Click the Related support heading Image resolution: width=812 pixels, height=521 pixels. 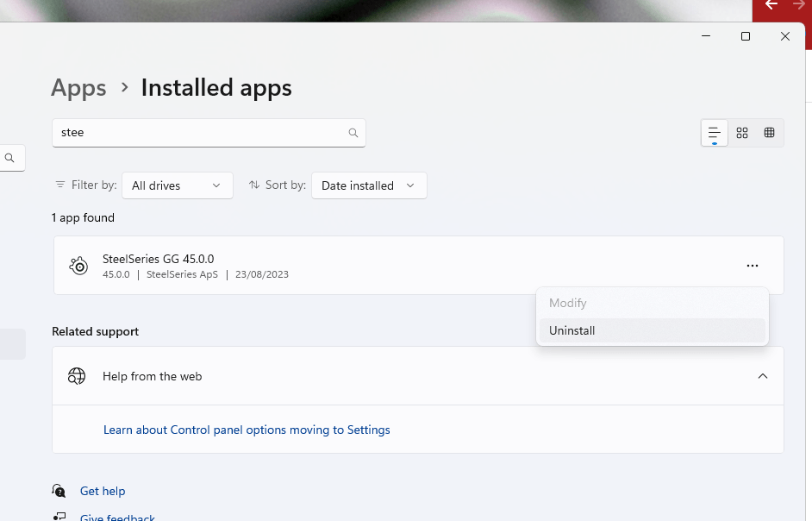click(x=96, y=332)
